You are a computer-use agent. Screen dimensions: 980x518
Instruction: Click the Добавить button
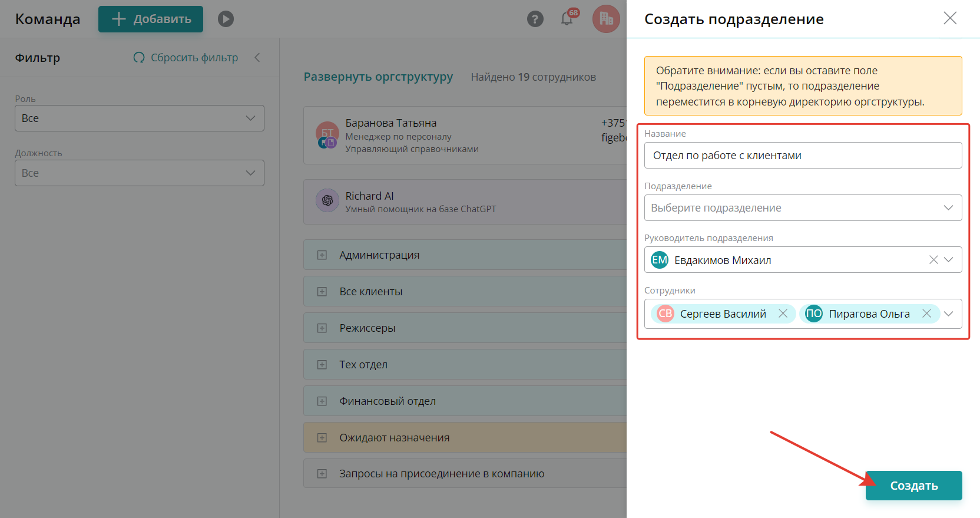pyautogui.click(x=151, y=19)
